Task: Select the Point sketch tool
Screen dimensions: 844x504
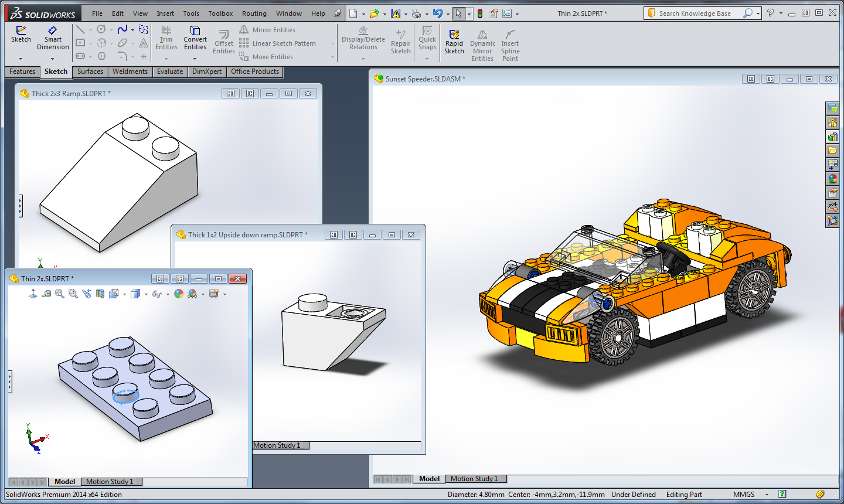Action: click(144, 57)
